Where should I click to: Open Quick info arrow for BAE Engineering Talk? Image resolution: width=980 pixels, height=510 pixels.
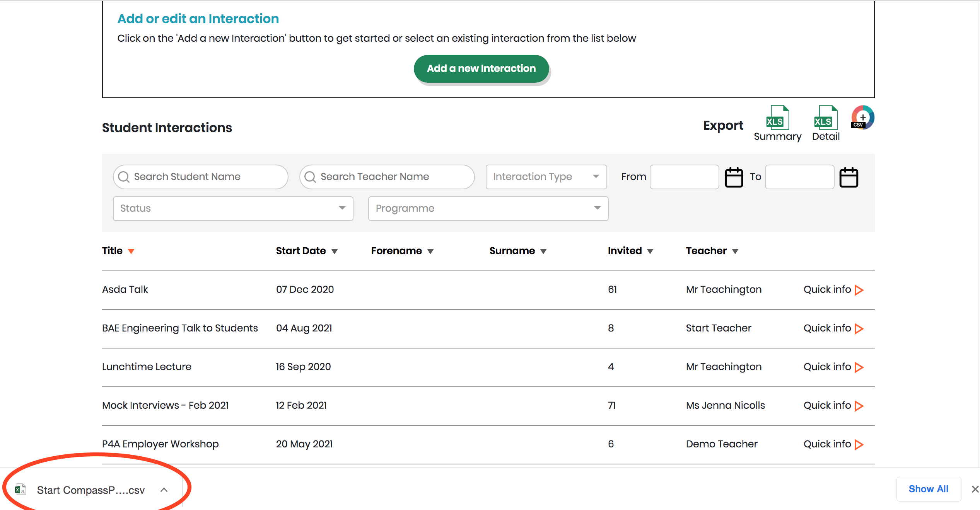click(859, 328)
